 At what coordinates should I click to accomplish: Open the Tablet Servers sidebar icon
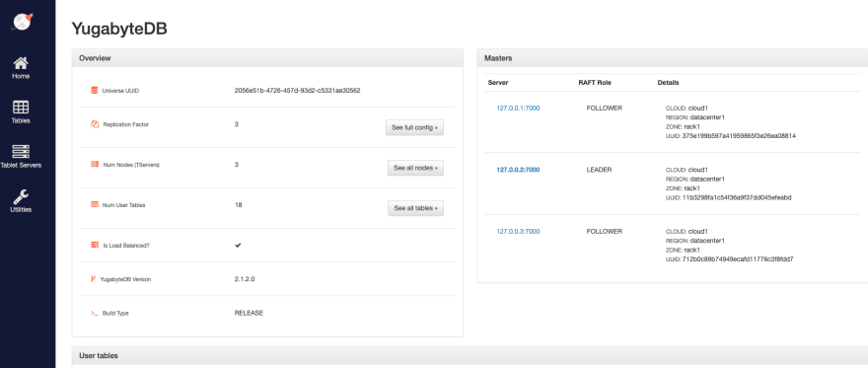tap(21, 152)
